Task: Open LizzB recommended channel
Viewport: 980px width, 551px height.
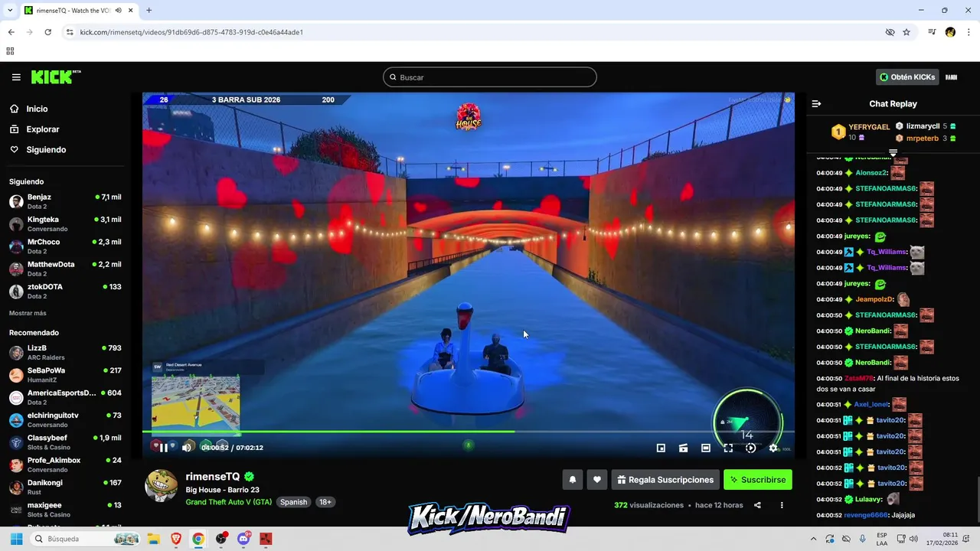Action: tap(65, 353)
